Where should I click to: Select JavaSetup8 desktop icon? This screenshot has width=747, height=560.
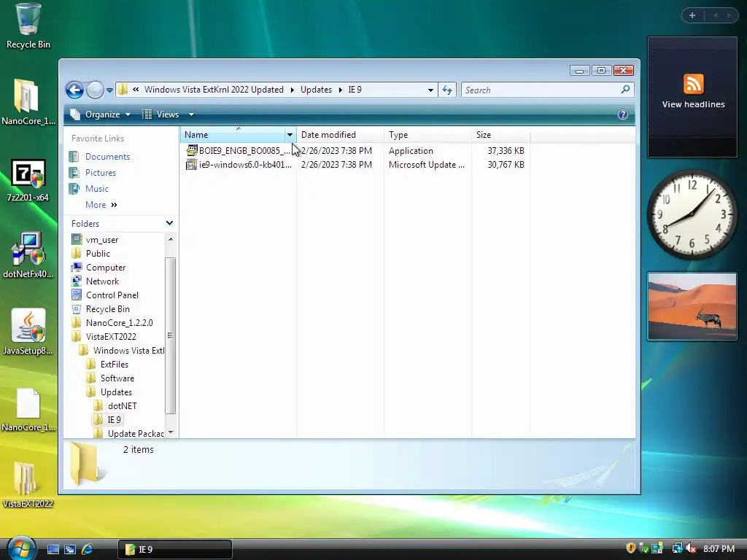tap(28, 332)
